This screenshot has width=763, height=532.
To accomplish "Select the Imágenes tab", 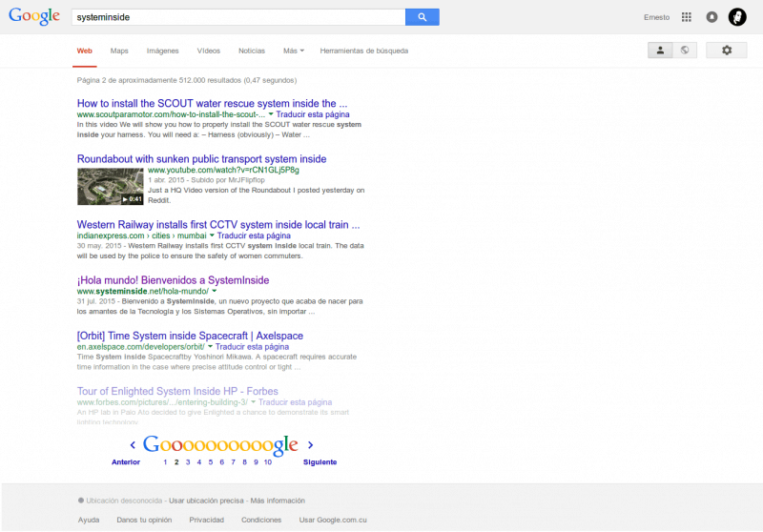I will 162,51.
